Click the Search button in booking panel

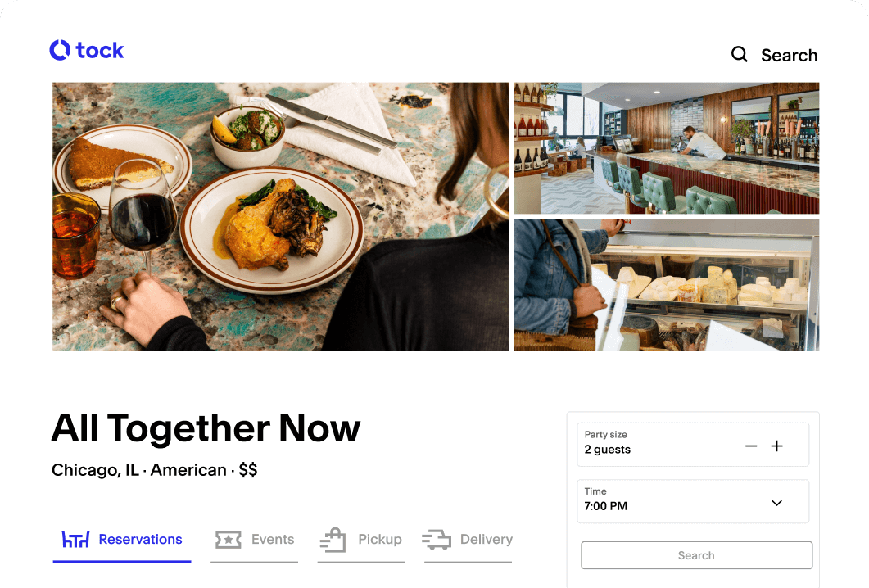(697, 555)
